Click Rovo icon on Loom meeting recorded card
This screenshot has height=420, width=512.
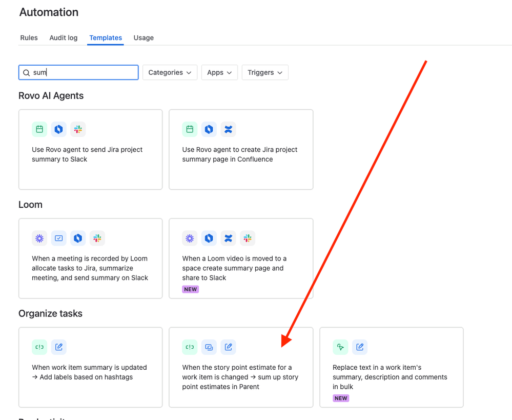coord(78,238)
